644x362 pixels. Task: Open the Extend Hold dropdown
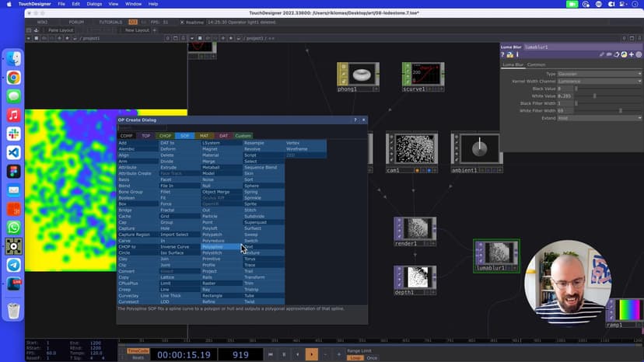[600, 118]
